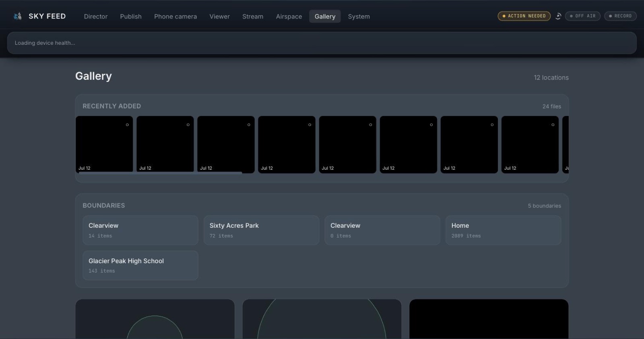Click the BOUNDARIES section heading
This screenshot has width=644, height=339.
[104, 205]
